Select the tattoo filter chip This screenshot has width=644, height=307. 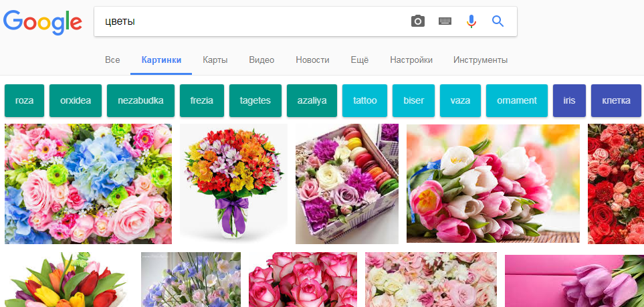click(x=364, y=101)
